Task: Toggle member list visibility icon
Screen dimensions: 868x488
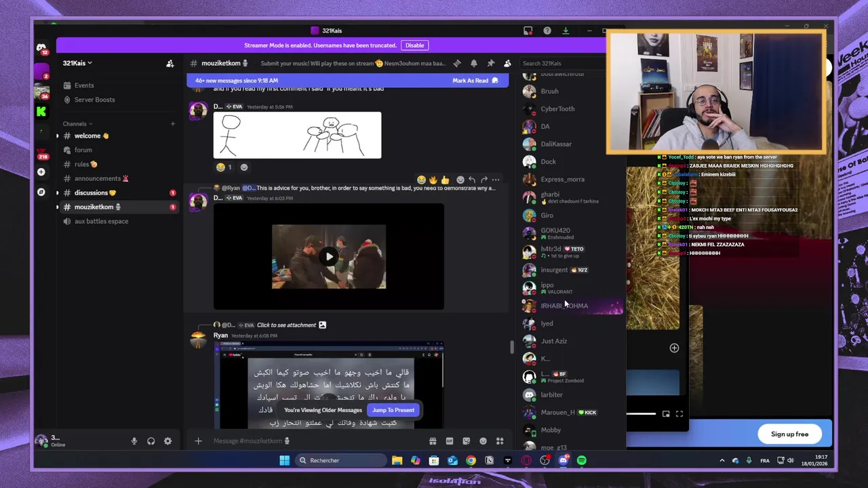Action: tap(507, 63)
